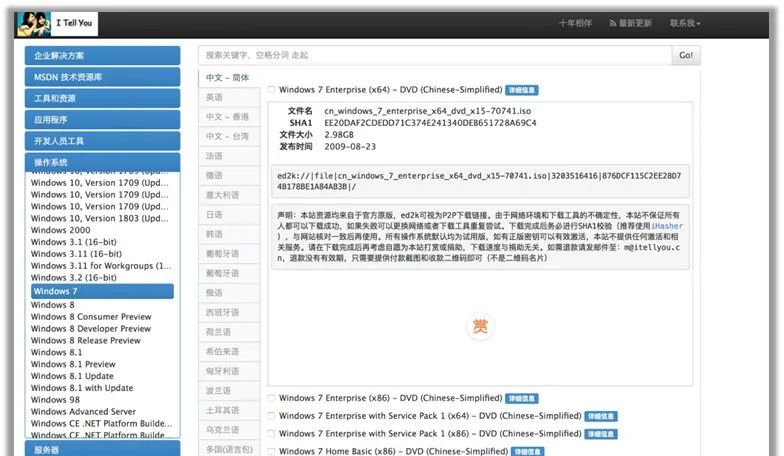
Task: Select Windows 3.1 (16-bit) entry
Action: (x=74, y=242)
